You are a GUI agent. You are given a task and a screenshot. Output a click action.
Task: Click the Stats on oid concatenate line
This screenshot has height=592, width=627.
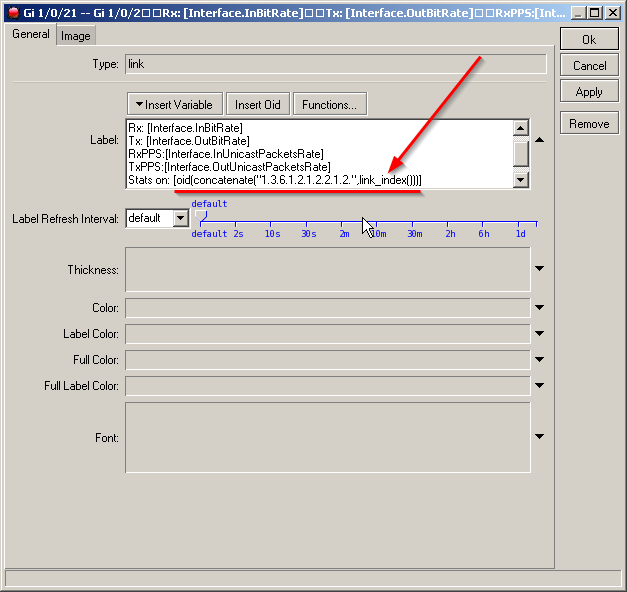coord(275,180)
